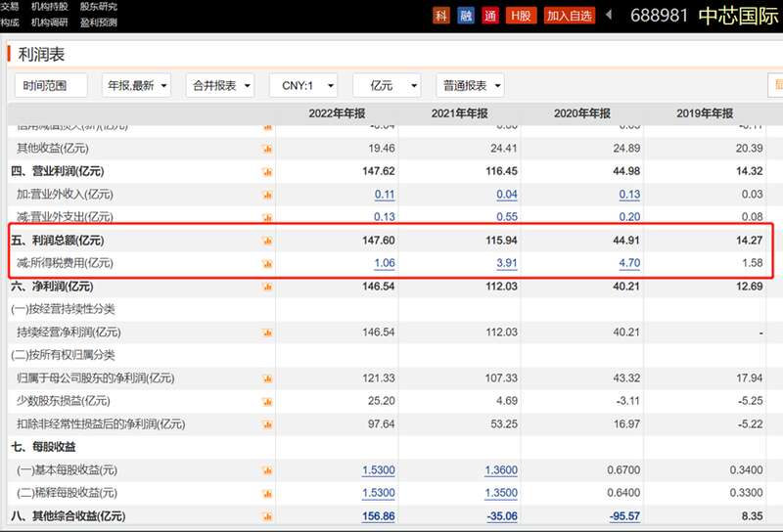Image resolution: width=783 pixels, height=532 pixels.
Task: Select the (一)按经营持续性分类 row label
Action: tap(63, 309)
